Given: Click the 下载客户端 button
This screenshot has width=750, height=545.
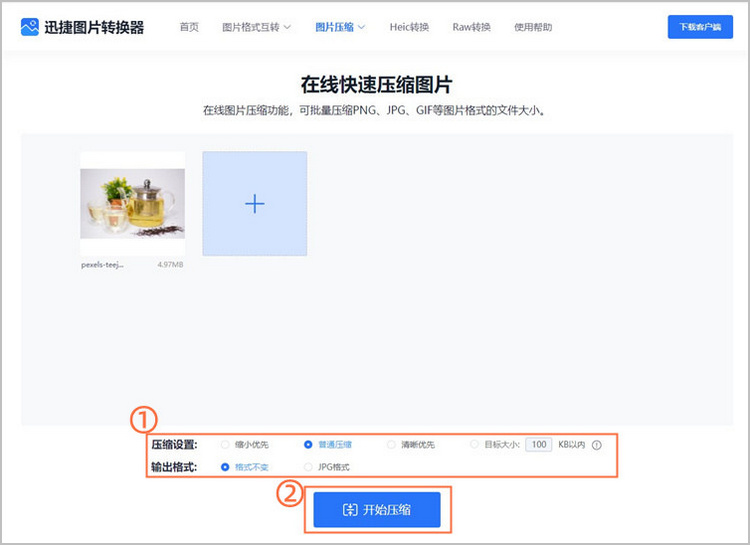Looking at the screenshot, I should coord(700,27).
